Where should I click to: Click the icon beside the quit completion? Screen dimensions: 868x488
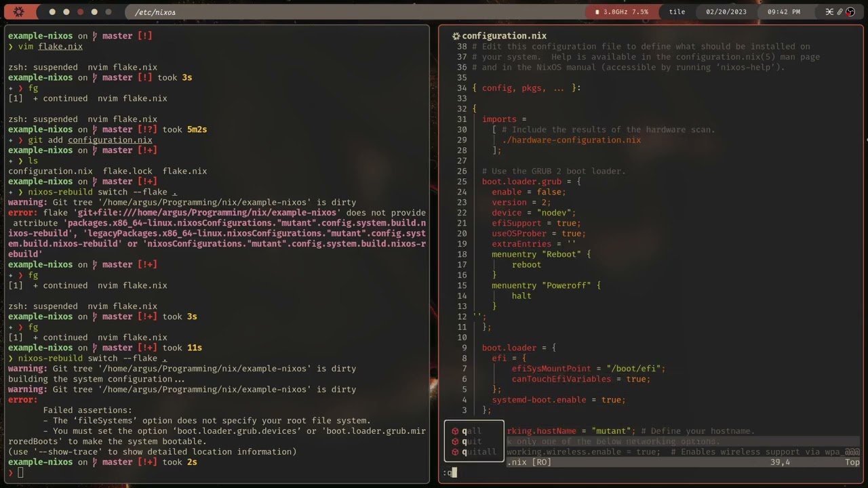[x=455, y=441]
